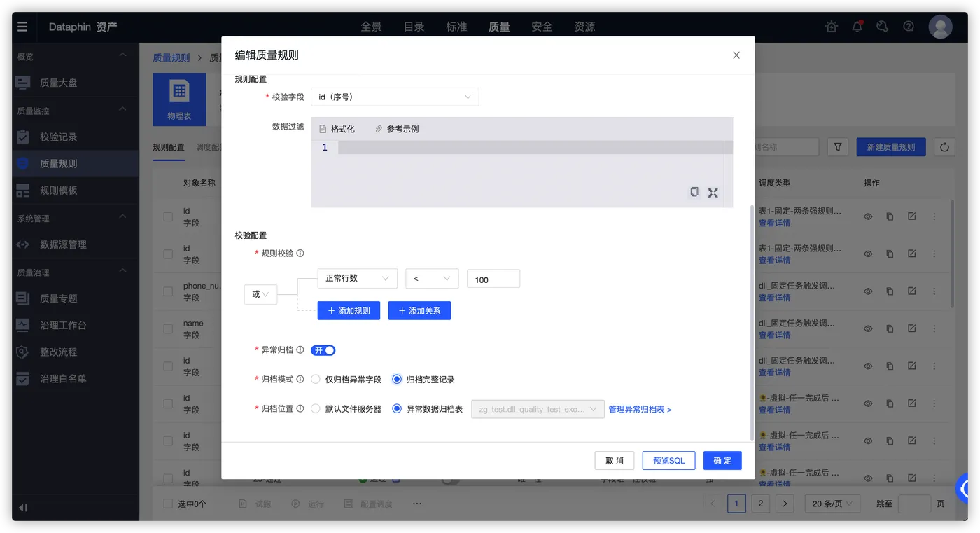
Task: Open the 正常行数 dropdown
Action: pos(357,278)
